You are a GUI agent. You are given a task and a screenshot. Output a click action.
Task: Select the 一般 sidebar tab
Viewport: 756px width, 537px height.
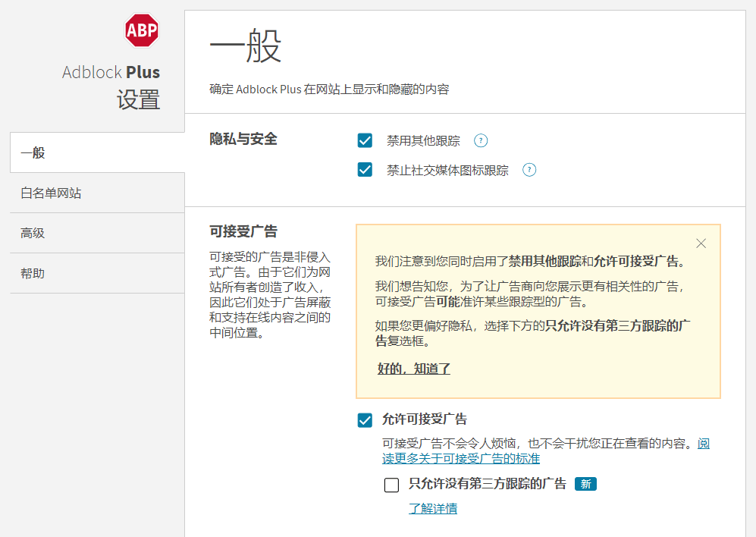[x=97, y=153]
